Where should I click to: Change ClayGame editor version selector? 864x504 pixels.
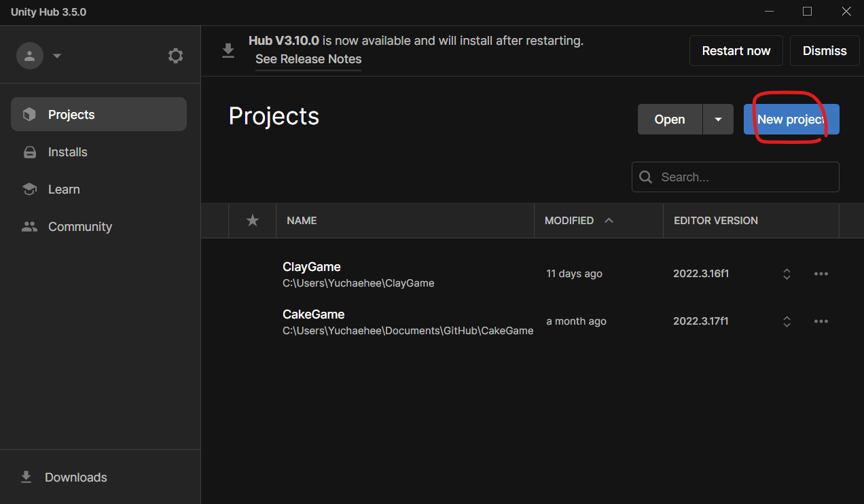point(787,274)
